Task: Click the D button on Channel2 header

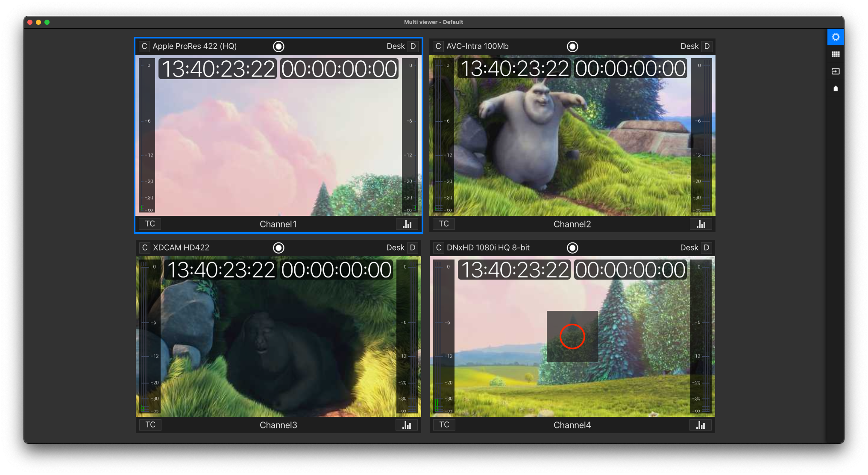Action: (x=707, y=46)
